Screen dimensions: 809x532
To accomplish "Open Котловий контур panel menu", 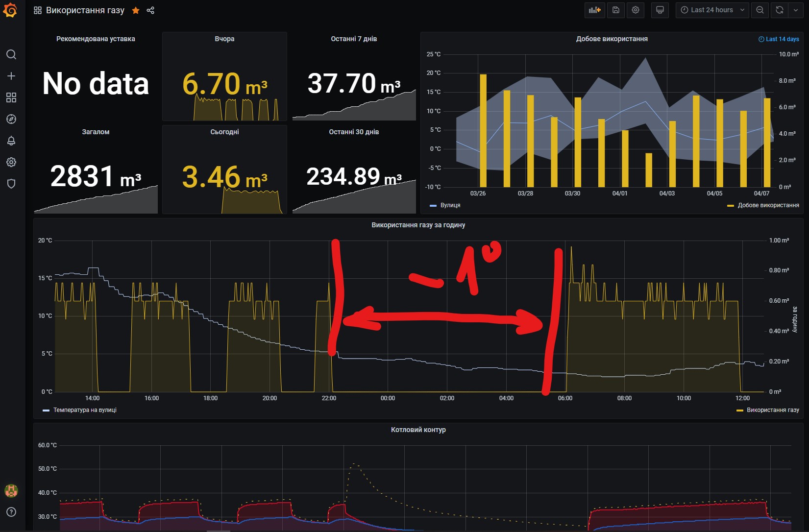I will 418,430.
